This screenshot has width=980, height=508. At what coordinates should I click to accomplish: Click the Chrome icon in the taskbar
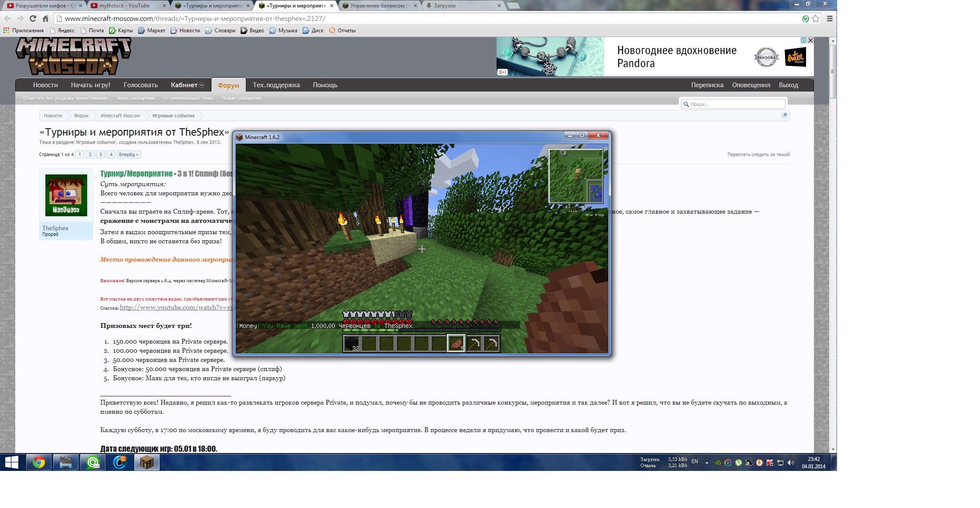[39, 462]
